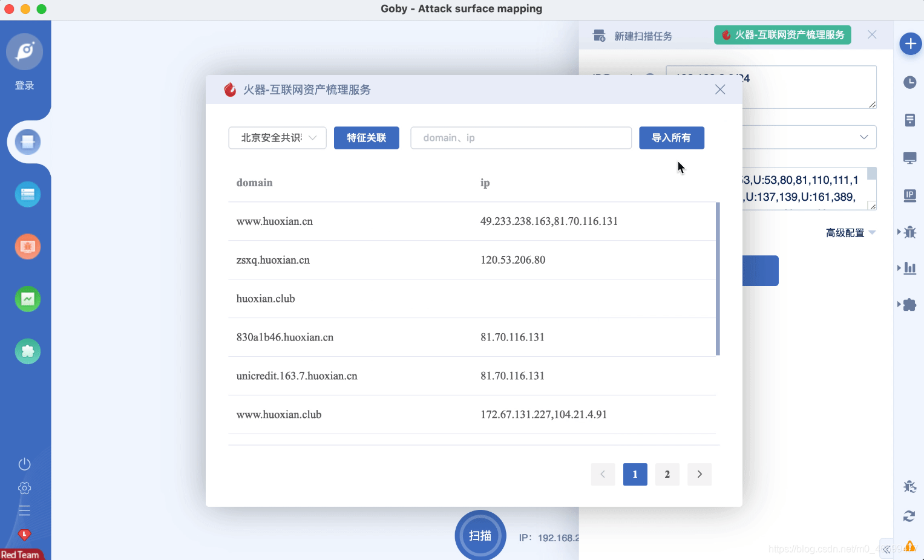Screen dimensions: 924x560
Task: Open the document/report icon on right bar
Action: [x=910, y=120]
